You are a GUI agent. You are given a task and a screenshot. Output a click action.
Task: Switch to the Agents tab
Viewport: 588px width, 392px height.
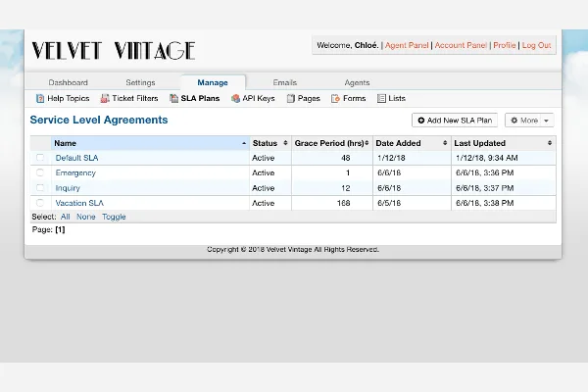coord(357,82)
